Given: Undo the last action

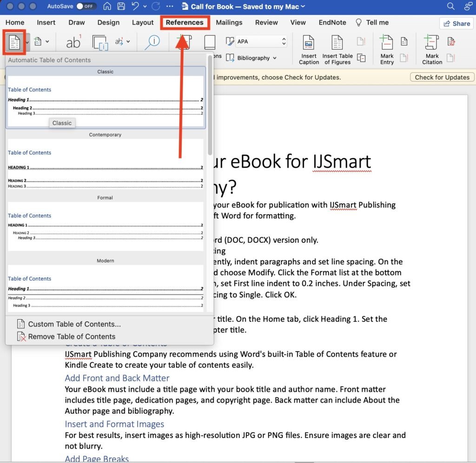Looking at the screenshot, I should coord(135,7).
